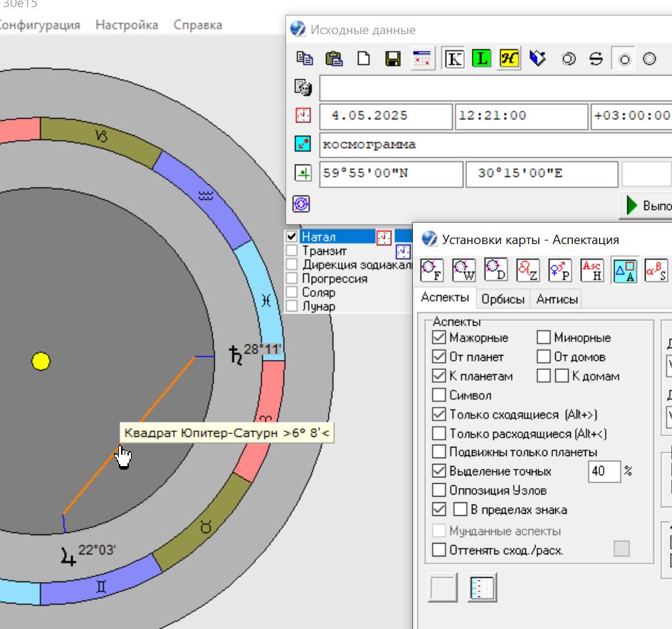Open the database icon beside the name field
The width and height of the screenshot is (672, 629).
click(x=303, y=88)
